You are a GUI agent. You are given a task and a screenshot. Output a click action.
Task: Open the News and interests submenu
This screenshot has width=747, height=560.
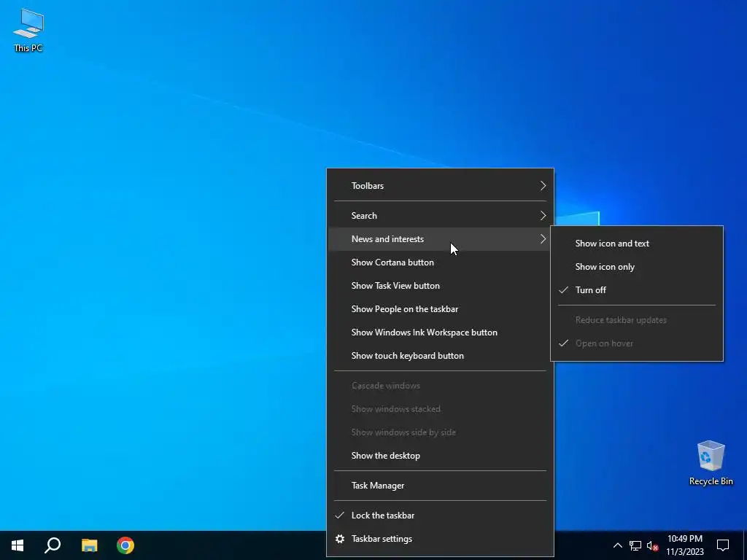[x=440, y=239]
